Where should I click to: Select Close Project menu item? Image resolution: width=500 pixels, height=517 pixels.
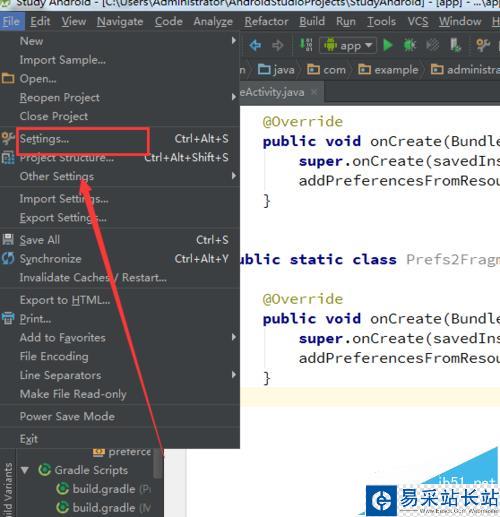(x=120, y=116)
